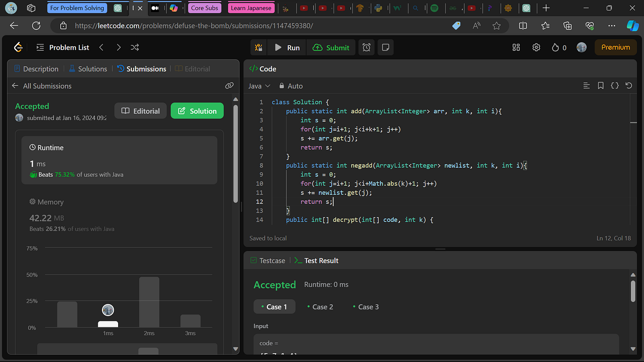Toggle the Auto lock setting

pos(291,86)
